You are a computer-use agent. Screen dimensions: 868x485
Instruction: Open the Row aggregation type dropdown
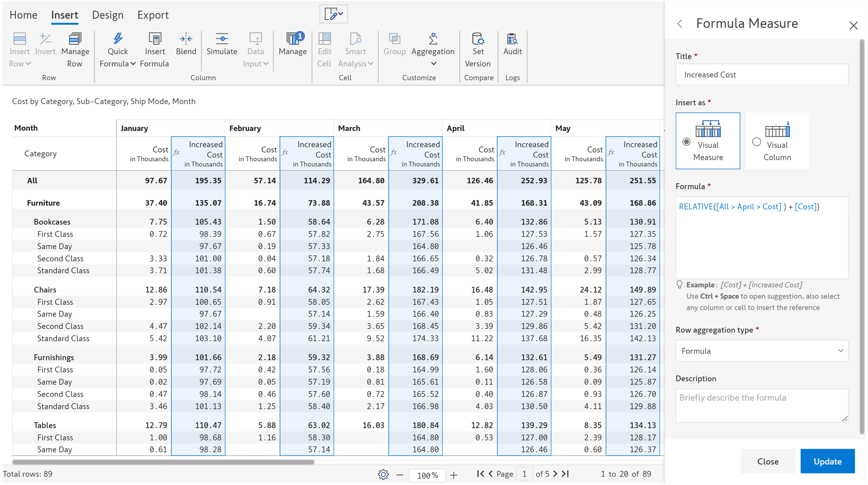tap(761, 351)
